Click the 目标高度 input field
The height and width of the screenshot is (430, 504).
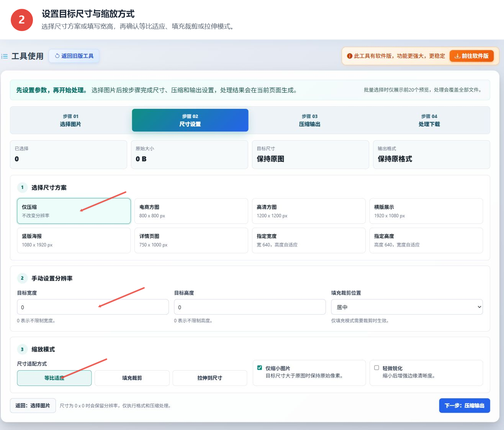pos(250,307)
